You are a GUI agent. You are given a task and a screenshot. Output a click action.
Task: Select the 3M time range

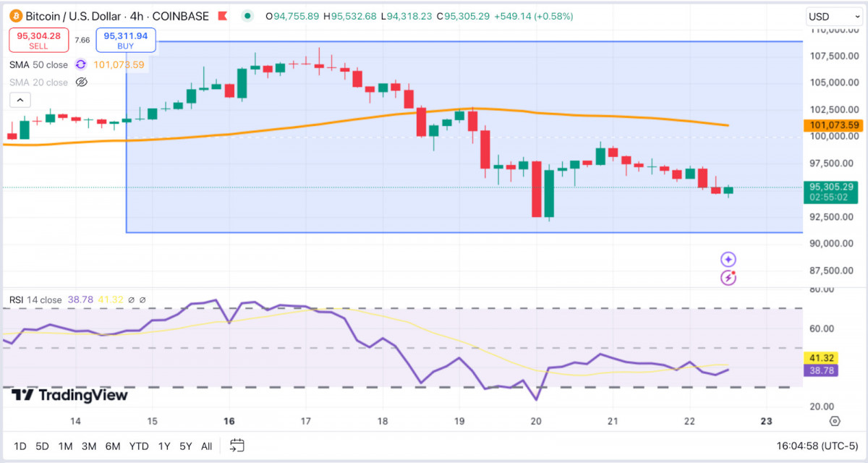(89, 446)
